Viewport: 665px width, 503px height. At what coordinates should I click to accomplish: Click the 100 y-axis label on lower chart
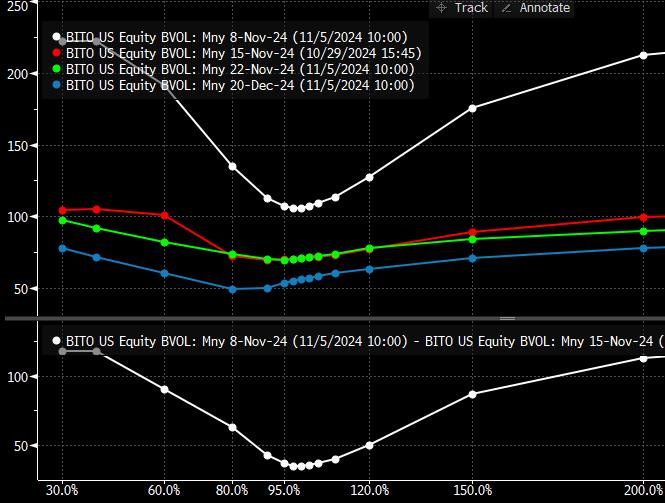pos(18,377)
